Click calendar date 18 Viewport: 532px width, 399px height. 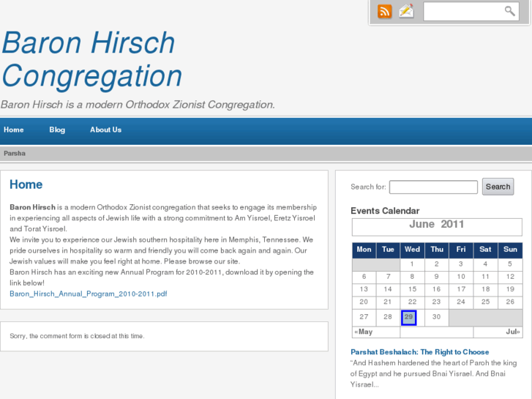[485, 289]
